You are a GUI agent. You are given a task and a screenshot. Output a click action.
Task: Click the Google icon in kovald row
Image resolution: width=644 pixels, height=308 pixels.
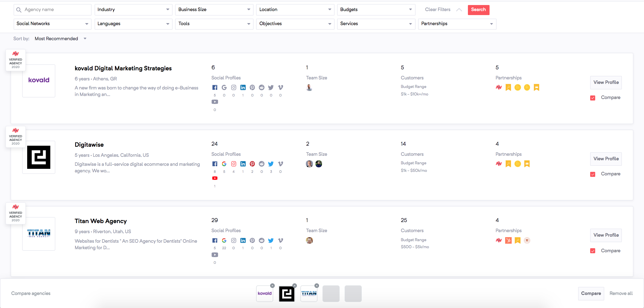click(x=224, y=87)
